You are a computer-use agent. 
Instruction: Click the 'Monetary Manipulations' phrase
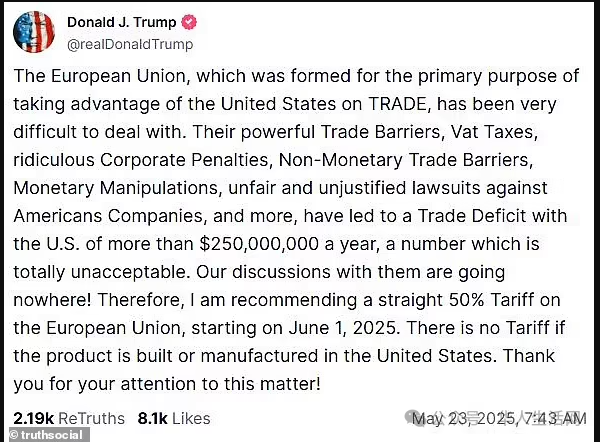116,188
